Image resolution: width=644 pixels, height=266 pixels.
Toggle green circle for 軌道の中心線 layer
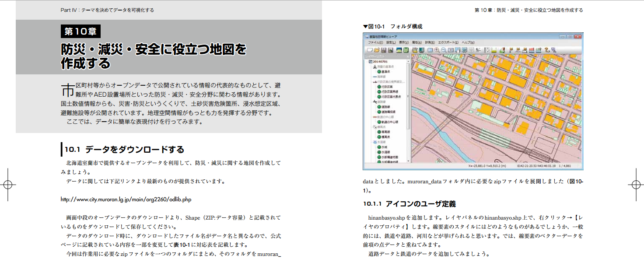tap(379, 122)
